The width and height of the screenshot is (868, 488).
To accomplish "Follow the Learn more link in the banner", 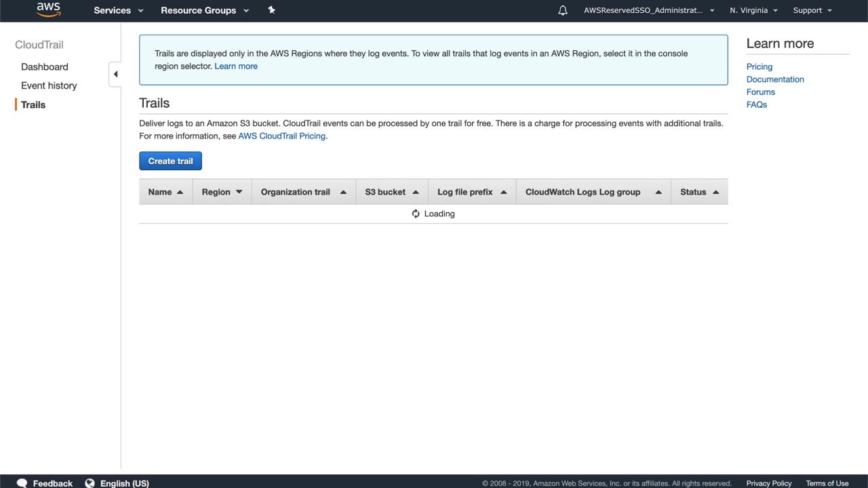I will pyautogui.click(x=236, y=66).
